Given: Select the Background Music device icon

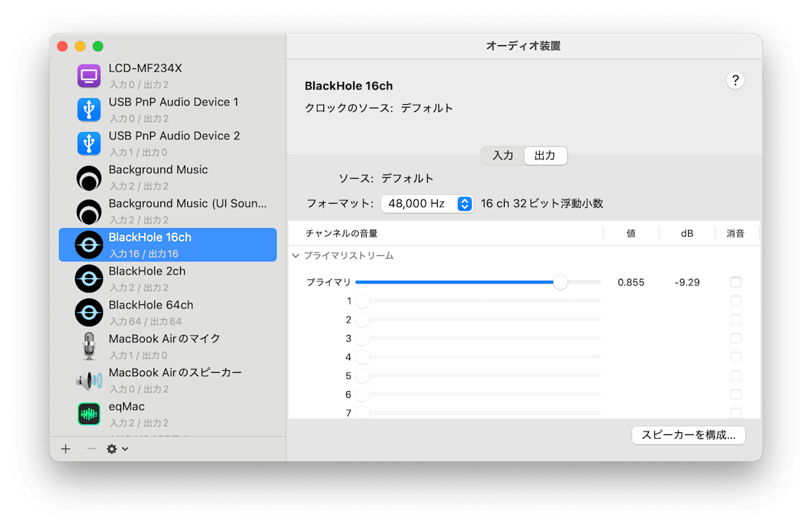Looking at the screenshot, I should pos(89,177).
